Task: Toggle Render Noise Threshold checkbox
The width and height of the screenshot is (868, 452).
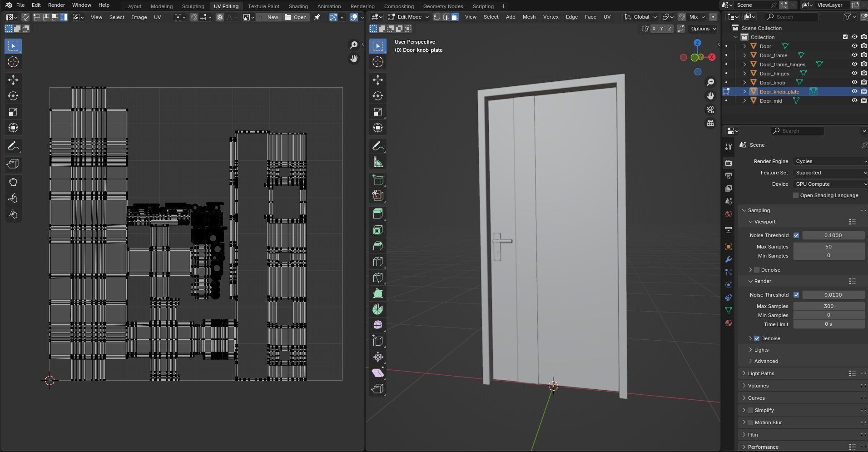Action: 796,295
